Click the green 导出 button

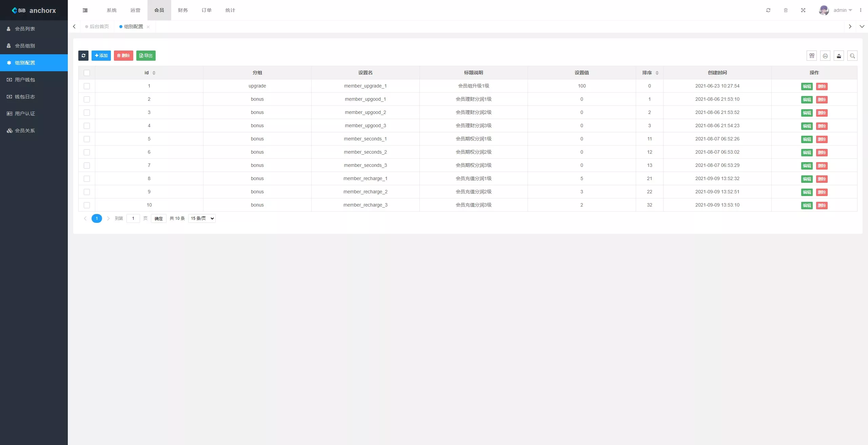click(x=146, y=56)
